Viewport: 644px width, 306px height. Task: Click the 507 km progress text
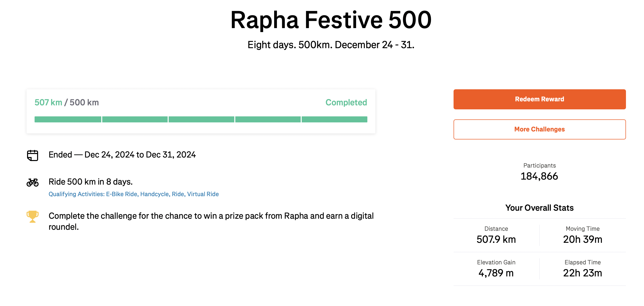(48, 102)
